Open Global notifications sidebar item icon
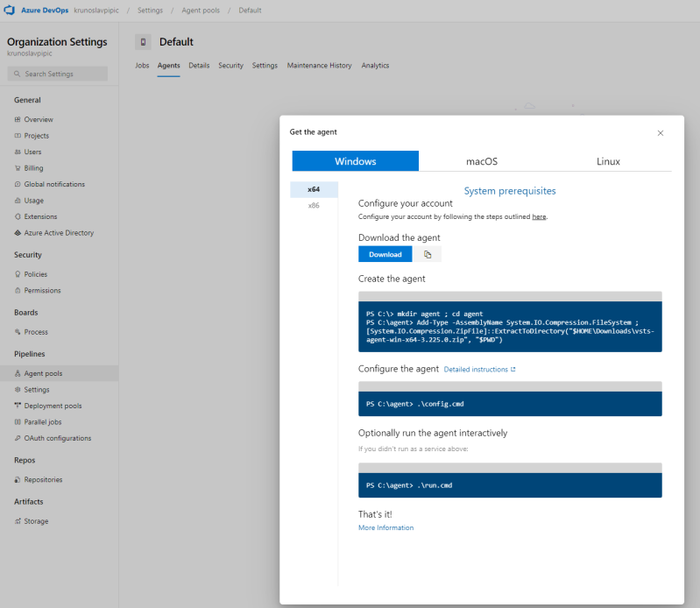This screenshot has width=700, height=608. (x=18, y=185)
